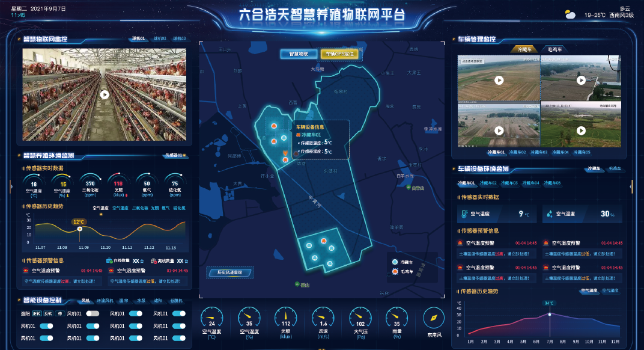Open the 湿帘 tab in 智能设备控制
644x350 pixels.
123,301
